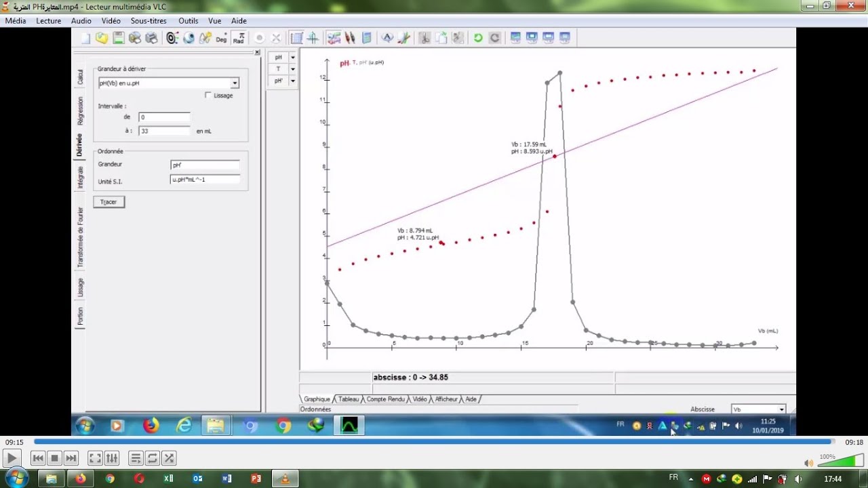Click the VLC play button
The height and width of the screenshot is (488, 868).
[x=12, y=458]
